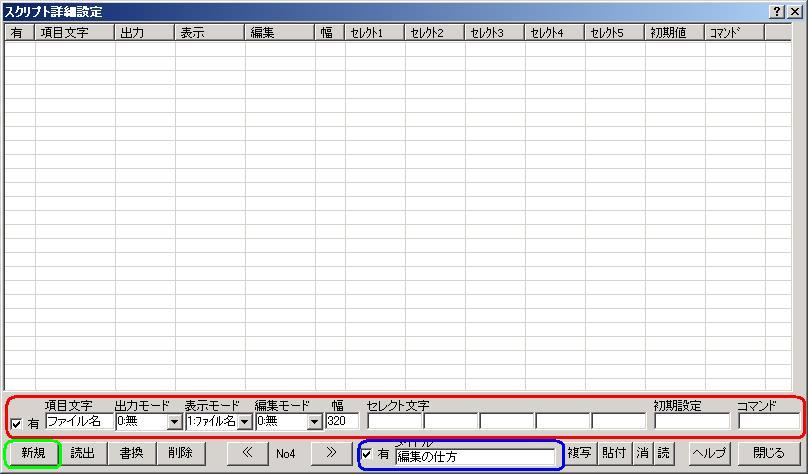This screenshot has height=474, width=808.
Task: Click the 新規 button
Action: coord(33,453)
